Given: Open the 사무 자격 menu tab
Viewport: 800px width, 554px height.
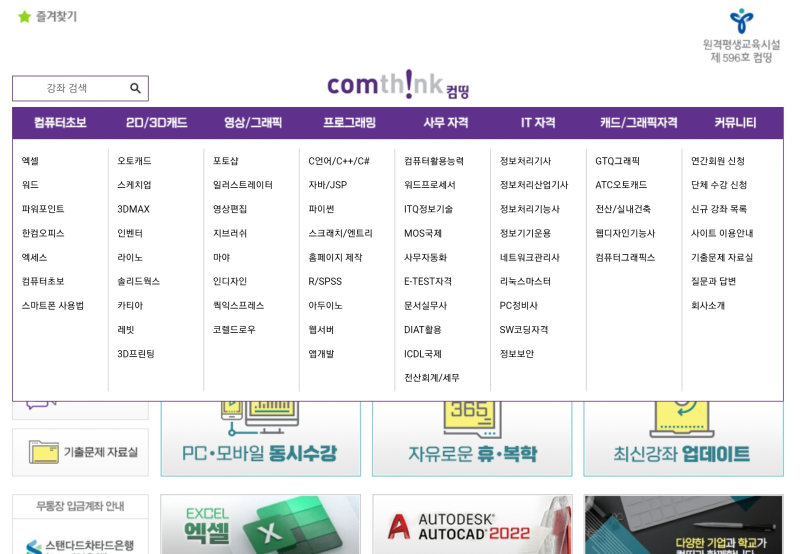Looking at the screenshot, I should pos(446,123).
